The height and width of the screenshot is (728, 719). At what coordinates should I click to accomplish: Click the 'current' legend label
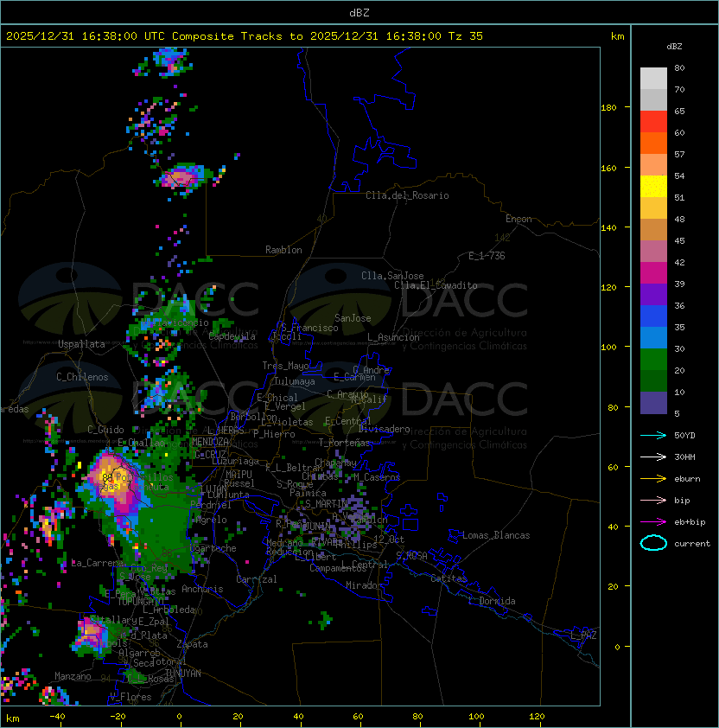[692, 544]
